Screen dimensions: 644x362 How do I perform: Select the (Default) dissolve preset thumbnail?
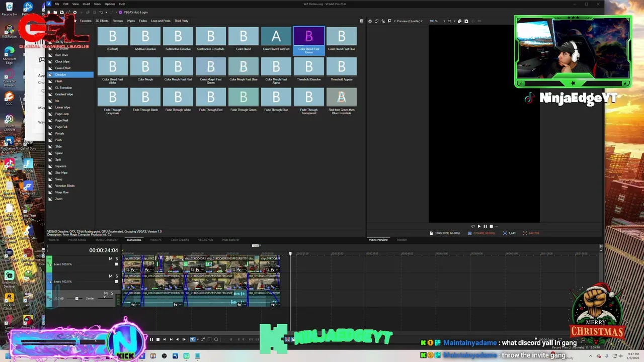pyautogui.click(x=113, y=37)
